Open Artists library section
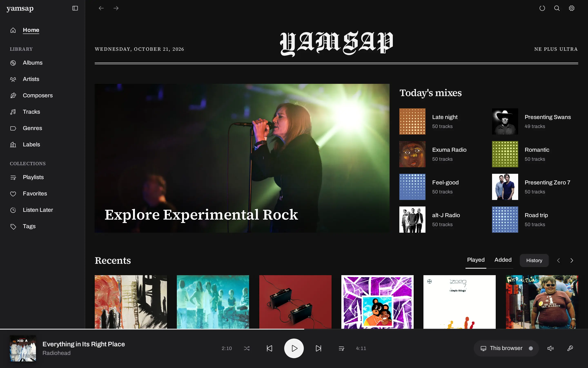The width and height of the screenshot is (588, 368). pos(31,79)
